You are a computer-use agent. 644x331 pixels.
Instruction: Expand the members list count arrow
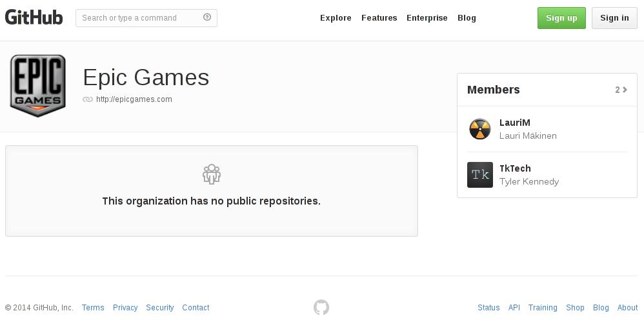(x=621, y=90)
